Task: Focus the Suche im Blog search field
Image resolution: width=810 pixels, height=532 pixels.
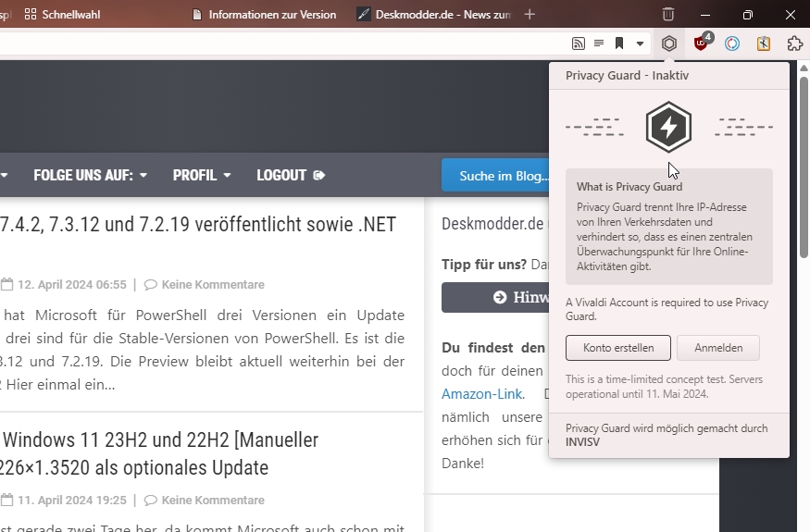Action: tap(495, 176)
